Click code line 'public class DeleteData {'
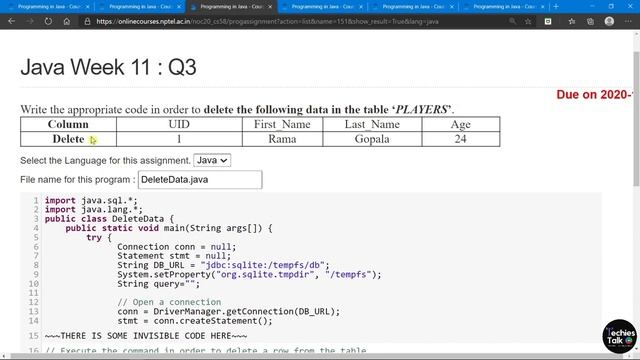The image size is (640, 360). [109, 219]
